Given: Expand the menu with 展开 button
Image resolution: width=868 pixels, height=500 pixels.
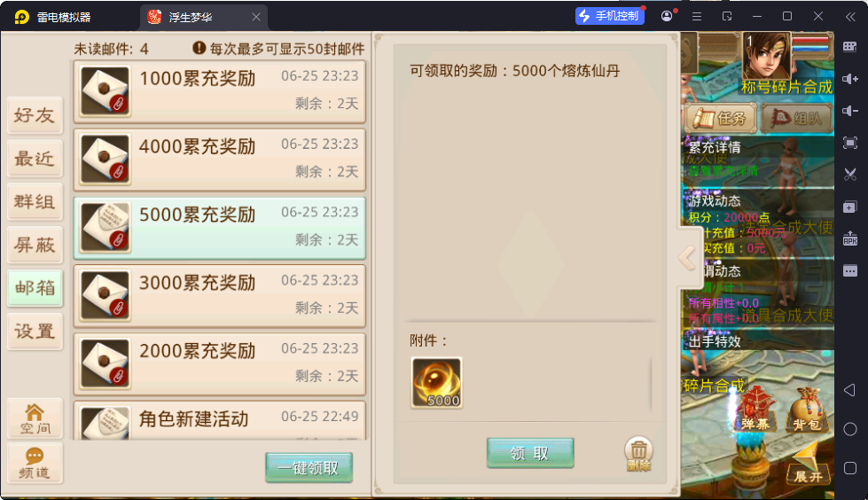Looking at the screenshot, I should [809, 465].
